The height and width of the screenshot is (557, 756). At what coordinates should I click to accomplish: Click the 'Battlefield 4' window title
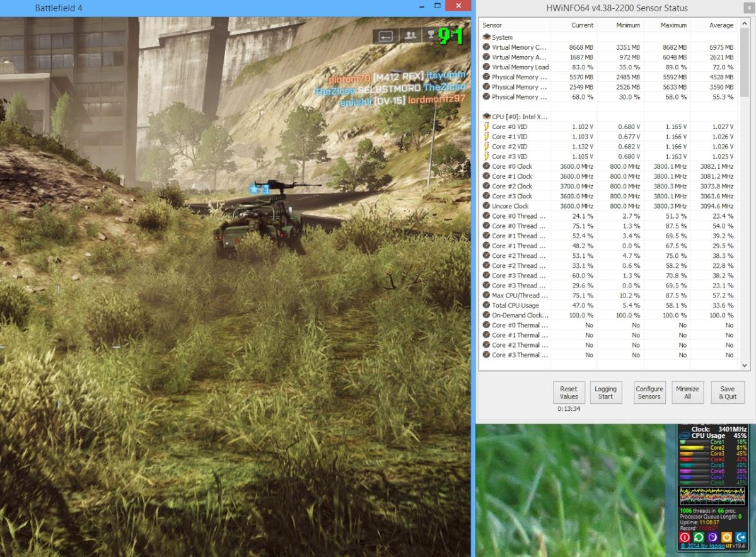(59, 8)
